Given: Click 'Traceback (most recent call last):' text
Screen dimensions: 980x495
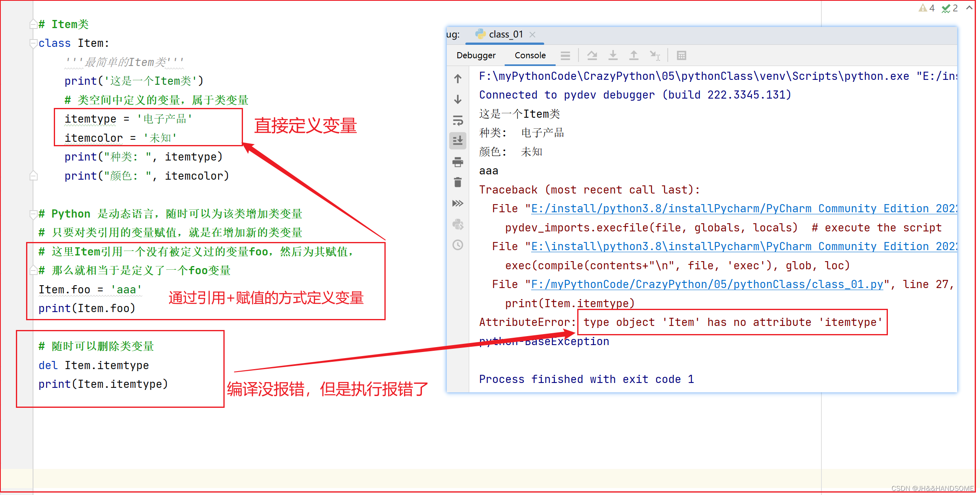Looking at the screenshot, I should click(589, 190).
